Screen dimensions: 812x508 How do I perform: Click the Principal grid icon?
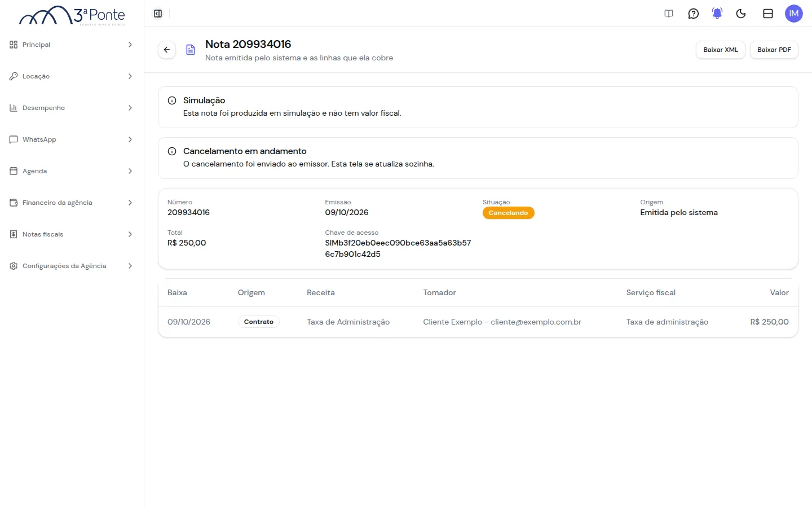pos(14,45)
